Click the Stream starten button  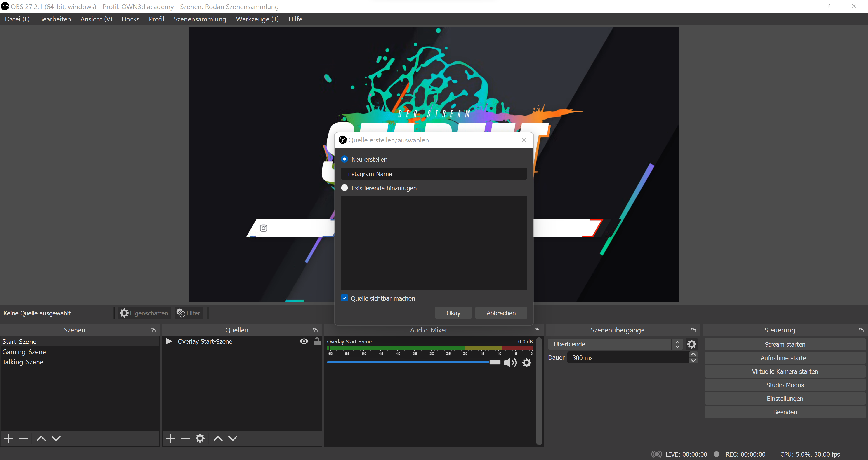click(785, 344)
